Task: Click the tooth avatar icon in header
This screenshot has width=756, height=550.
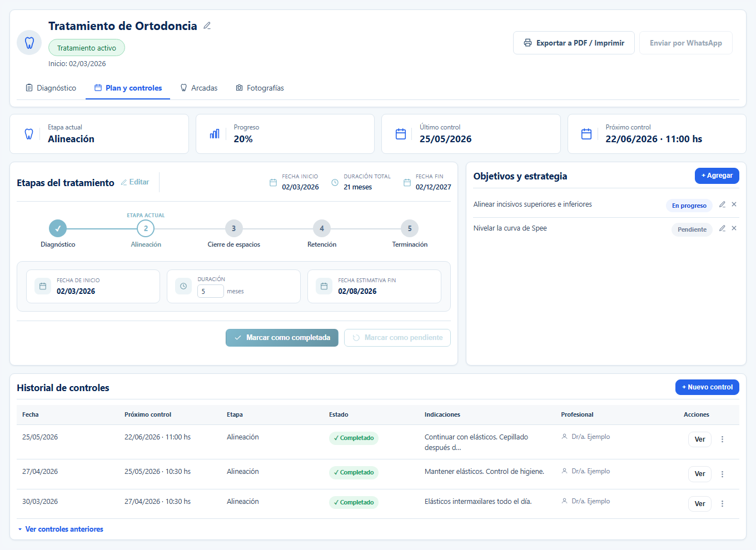Action: [29, 43]
